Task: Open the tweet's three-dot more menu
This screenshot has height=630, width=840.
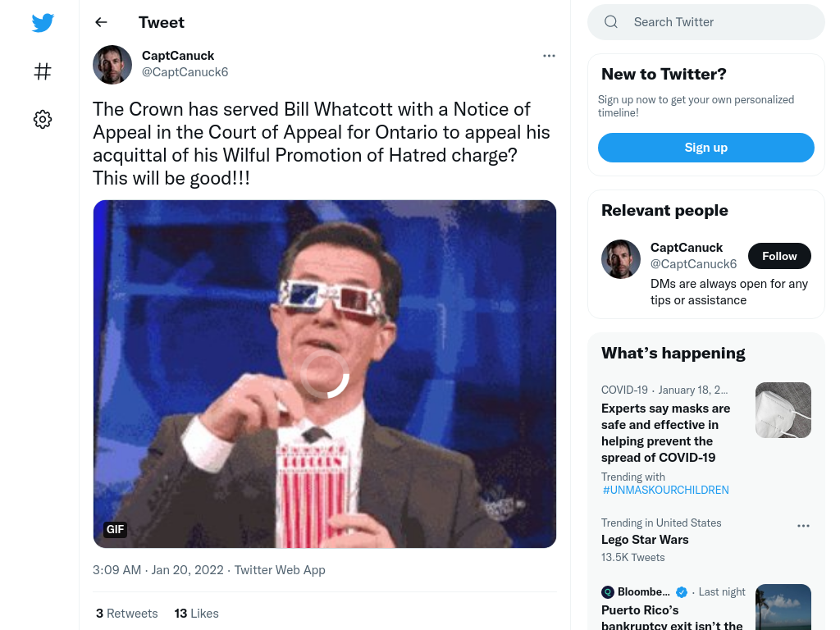Action: point(549,56)
